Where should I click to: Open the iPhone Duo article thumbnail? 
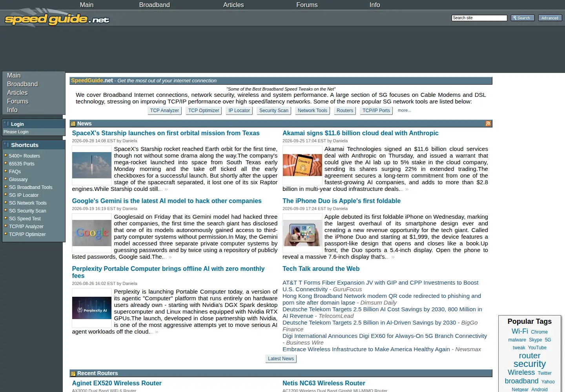click(303, 233)
